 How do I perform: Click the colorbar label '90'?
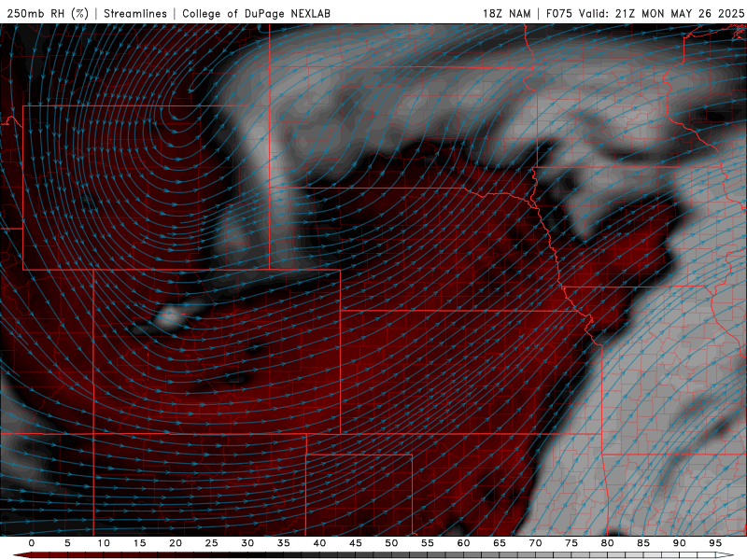pyautogui.click(x=679, y=543)
